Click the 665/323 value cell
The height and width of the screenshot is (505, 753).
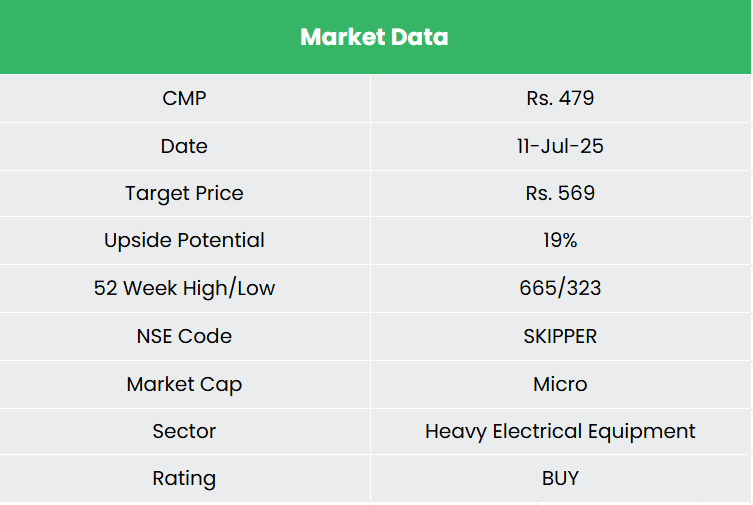click(x=560, y=288)
